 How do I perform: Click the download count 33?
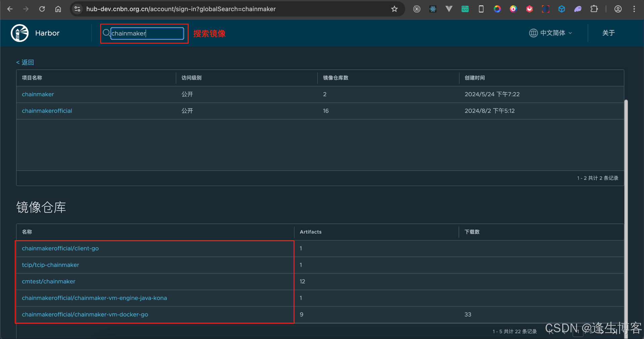pyautogui.click(x=468, y=314)
